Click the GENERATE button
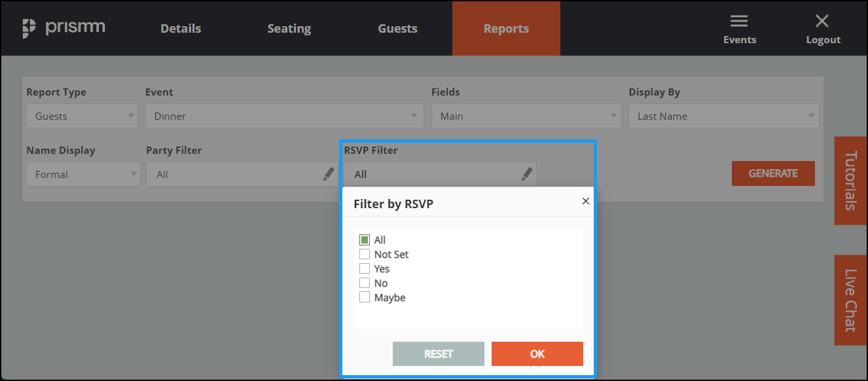The width and height of the screenshot is (868, 381). 773,173
